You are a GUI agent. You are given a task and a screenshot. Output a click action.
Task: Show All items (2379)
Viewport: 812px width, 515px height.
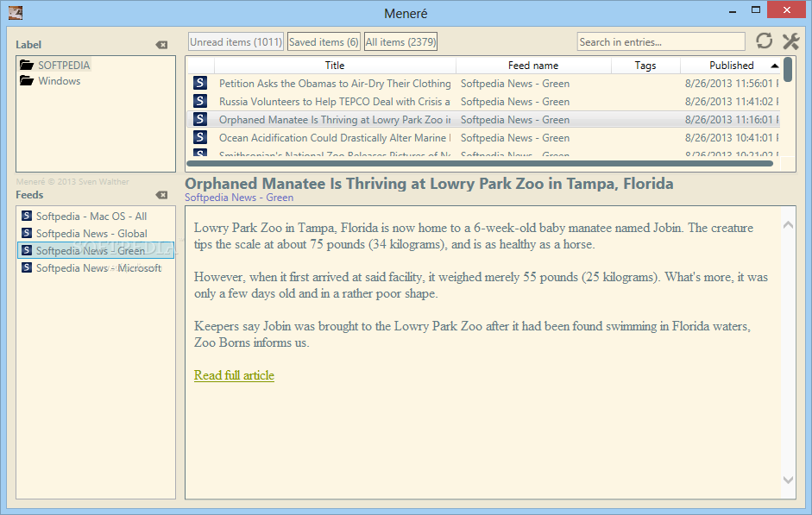(400, 42)
